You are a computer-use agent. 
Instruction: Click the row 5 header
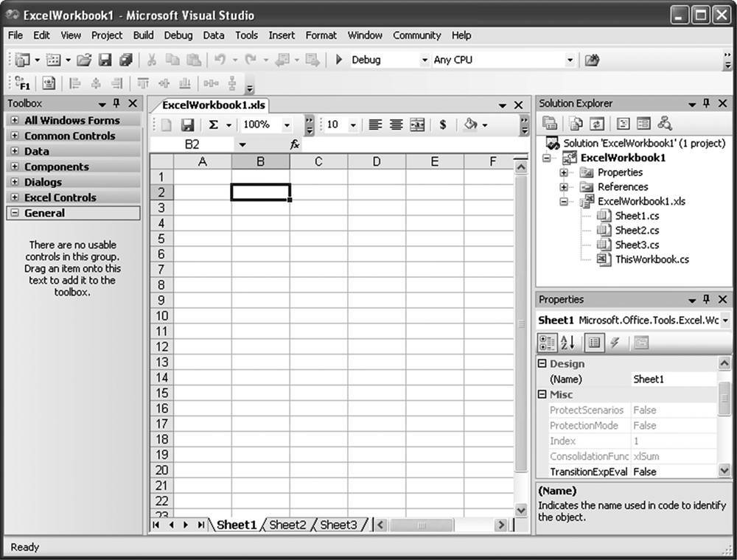click(x=161, y=239)
